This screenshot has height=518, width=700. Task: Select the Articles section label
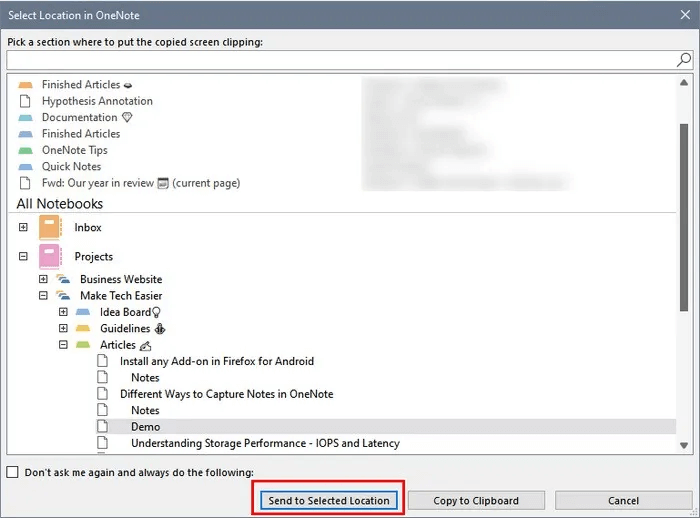[117, 345]
